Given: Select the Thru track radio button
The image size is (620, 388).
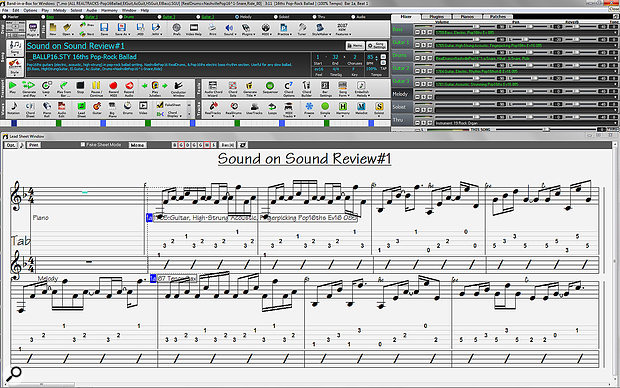Looking at the screenshot, I should coord(315,17).
